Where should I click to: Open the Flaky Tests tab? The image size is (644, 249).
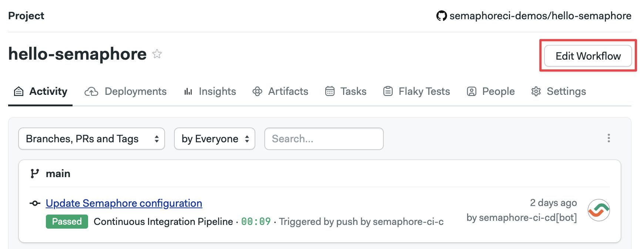pyautogui.click(x=416, y=92)
